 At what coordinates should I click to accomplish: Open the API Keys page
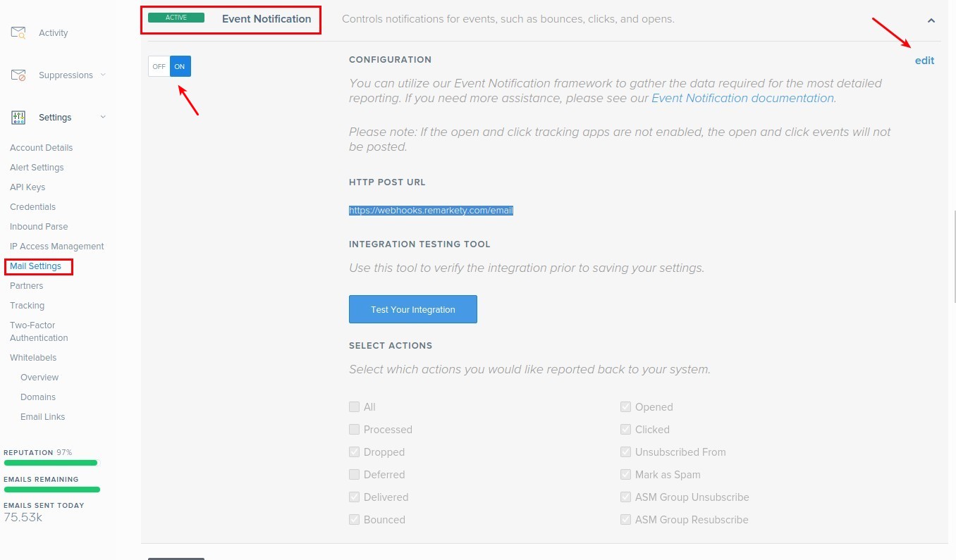point(27,187)
